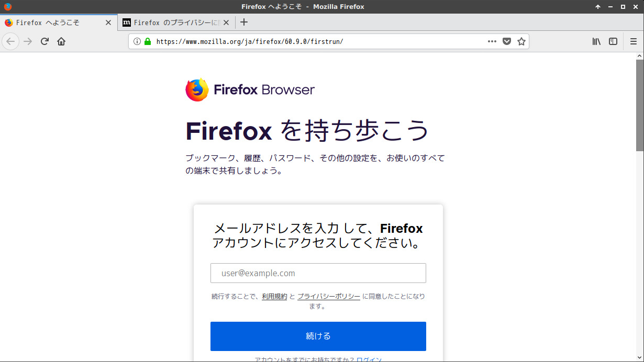The image size is (644, 362).
Task: Close the Firefox window
Action: (636, 7)
